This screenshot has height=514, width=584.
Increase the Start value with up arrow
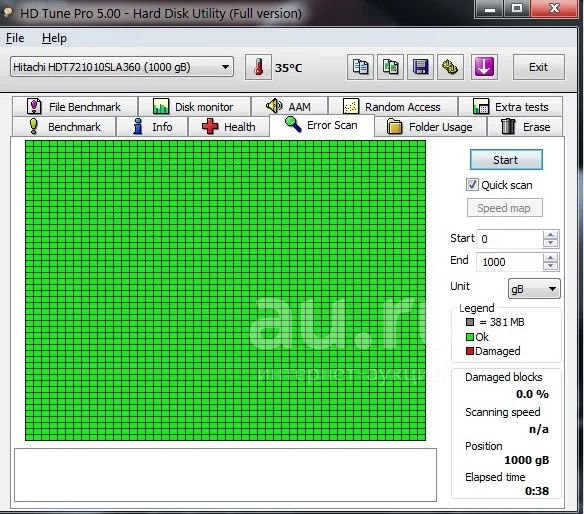click(x=550, y=235)
